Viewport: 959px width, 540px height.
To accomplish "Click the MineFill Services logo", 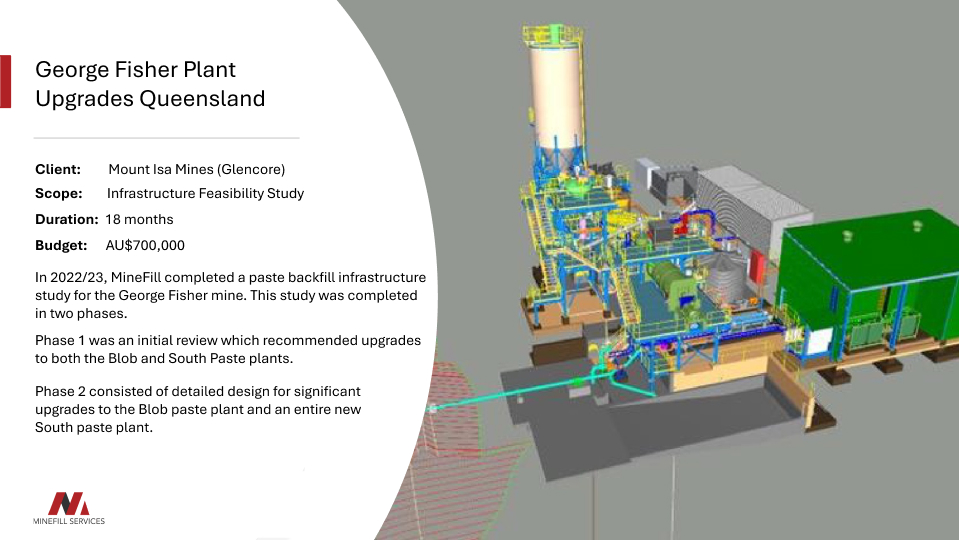I will tap(68, 508).
